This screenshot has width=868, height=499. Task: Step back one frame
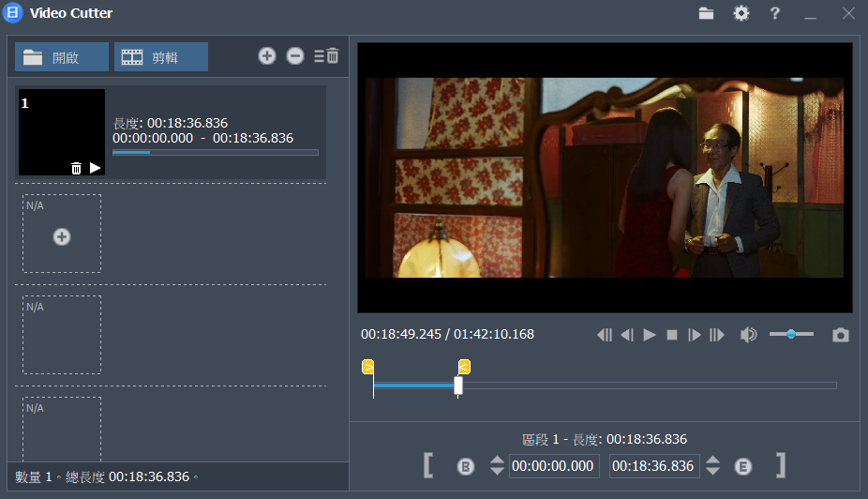coord(627,335)
